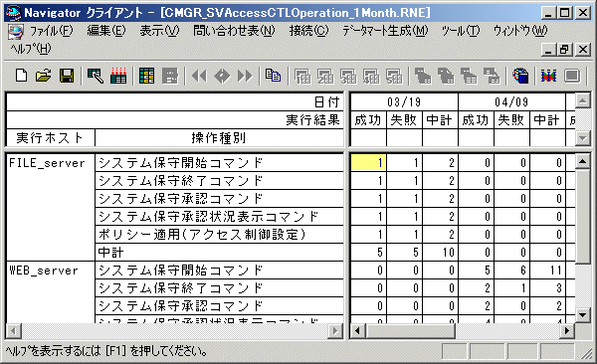Viewport: 597px width, 364px height.
Task: Open the ヘルプ(H) menu
Action: coord(31,49)
